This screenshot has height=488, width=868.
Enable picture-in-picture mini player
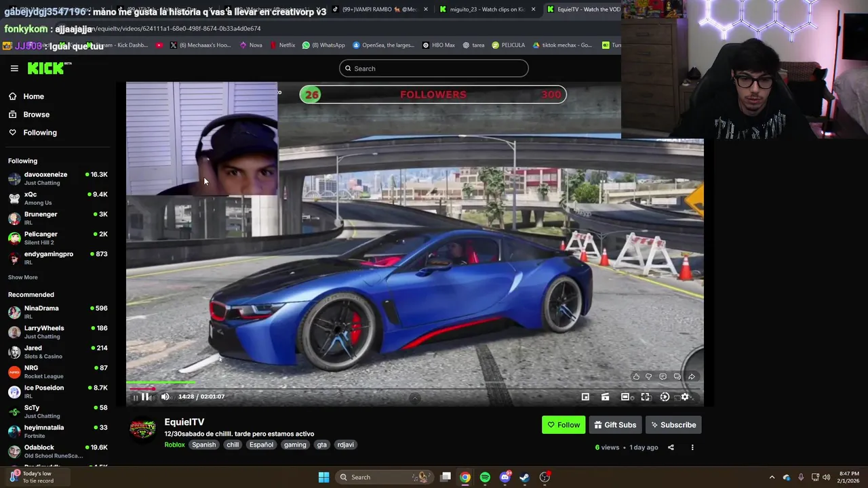pos(585,396)
